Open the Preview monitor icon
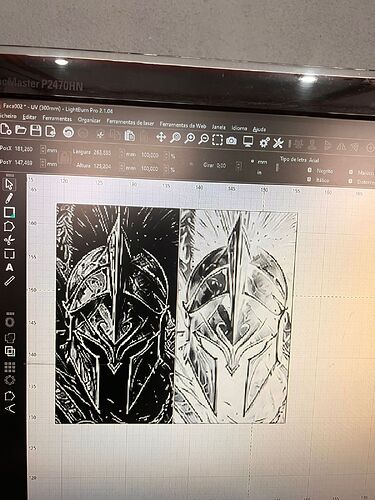Viewport: 375px width, 500px height. click(x=248, y=141)
